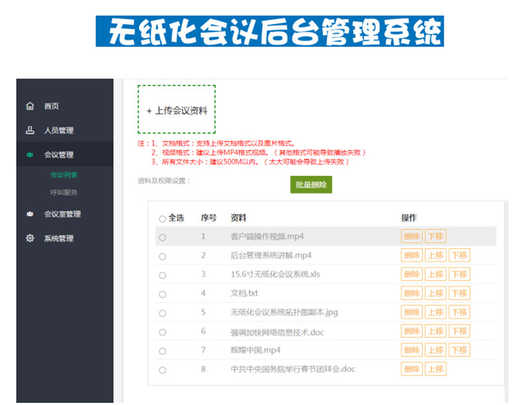532x405 pixels.
Task: Move 强调加快网络信息技术.doc down
Action: pyautogui.click(x=459, y=331)
